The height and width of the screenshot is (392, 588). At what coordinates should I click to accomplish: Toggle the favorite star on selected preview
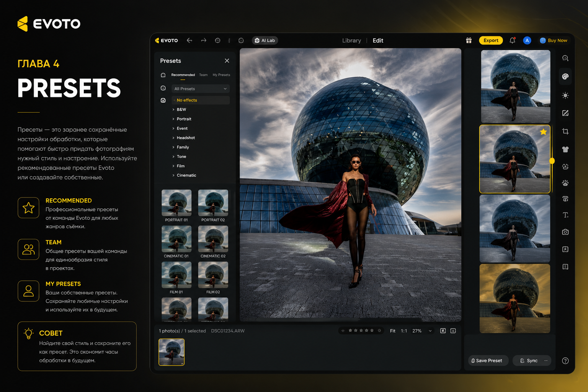[x=543, y=132]
